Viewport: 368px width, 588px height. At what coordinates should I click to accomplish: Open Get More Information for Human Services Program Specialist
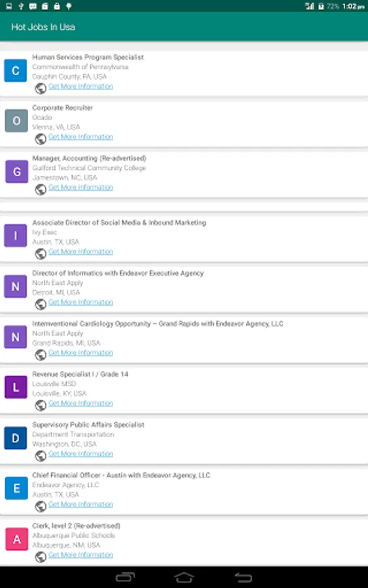pyautogui.click(x=80, y=86)
